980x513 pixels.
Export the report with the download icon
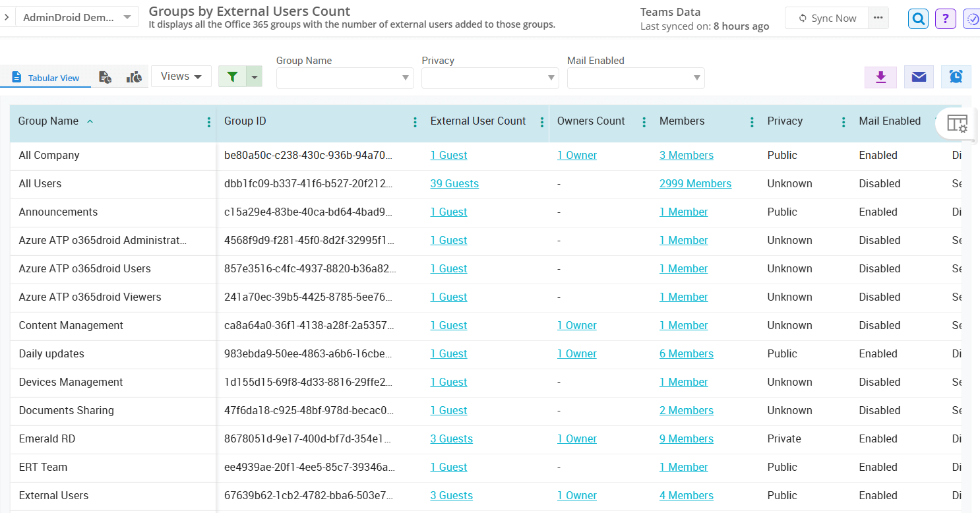pos(880,76)
